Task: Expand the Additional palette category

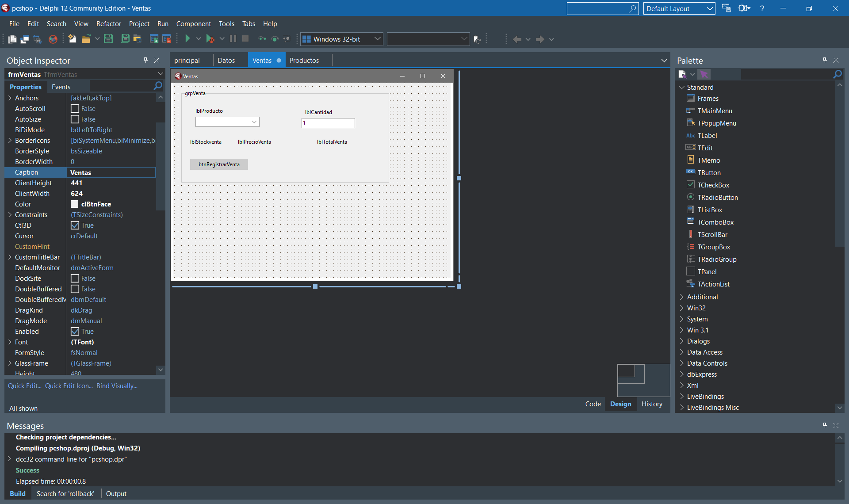Action: click(x=681, y=297)
